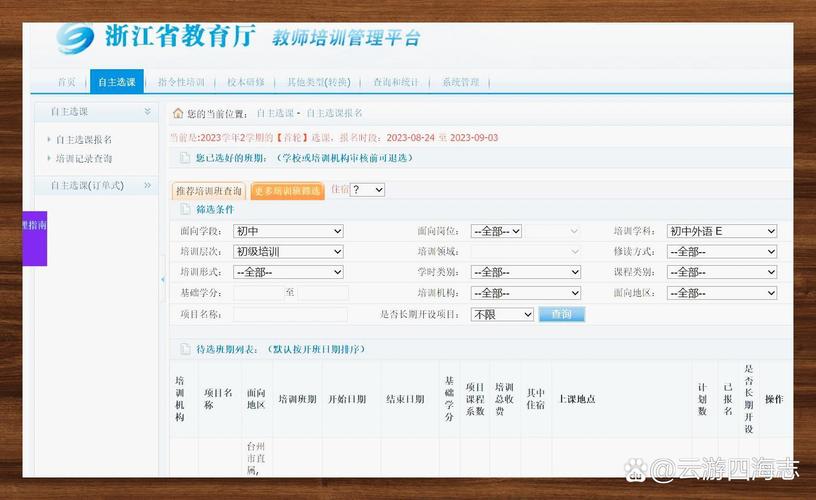Open the 学时类别 dropdown
The width and height of the screenshot is (816, 500).
pyautogui.click(x=526, y=272)
